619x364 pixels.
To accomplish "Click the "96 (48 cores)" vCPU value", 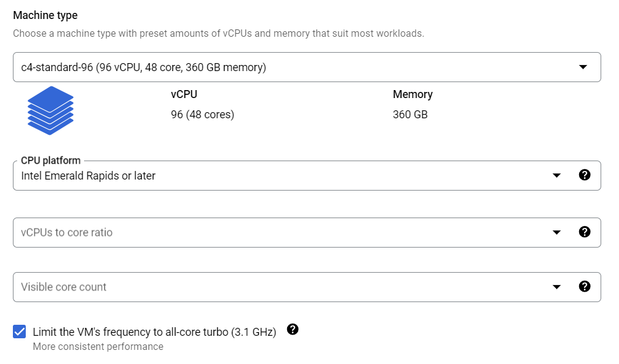I will coord(202,115).
